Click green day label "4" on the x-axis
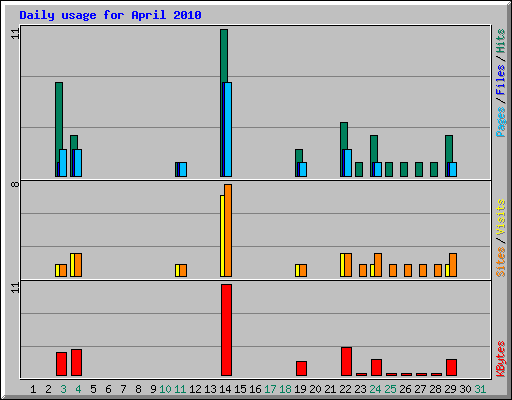 point(78,389)
